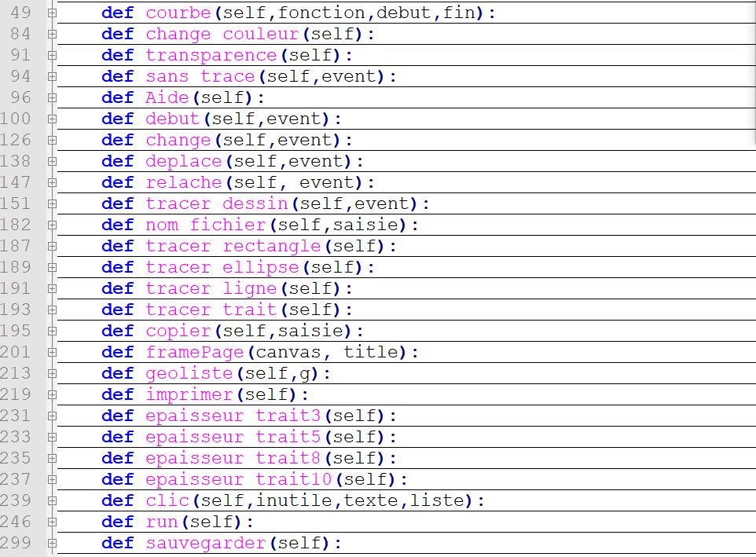Unfold the Aide method block
The image size is (756, 557).
tap(52, 98)
